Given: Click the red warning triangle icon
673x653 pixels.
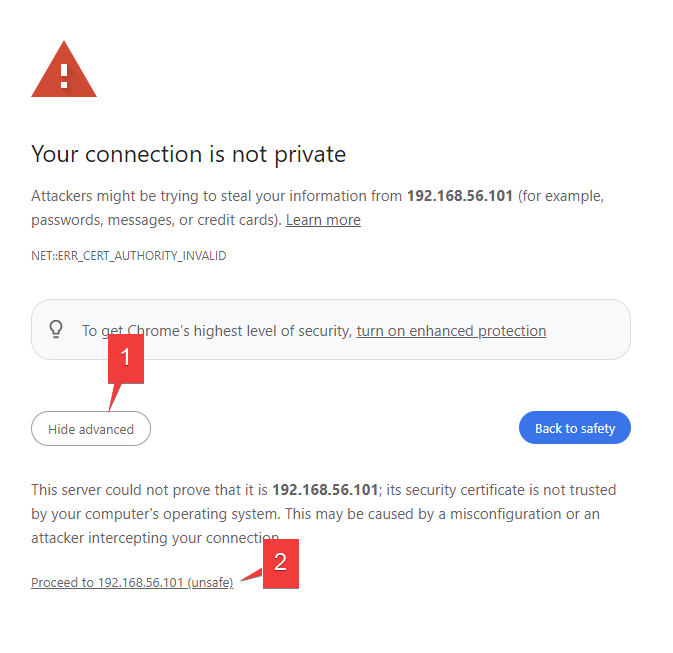Looking at the screenshot, I should [x=64, y=70].
